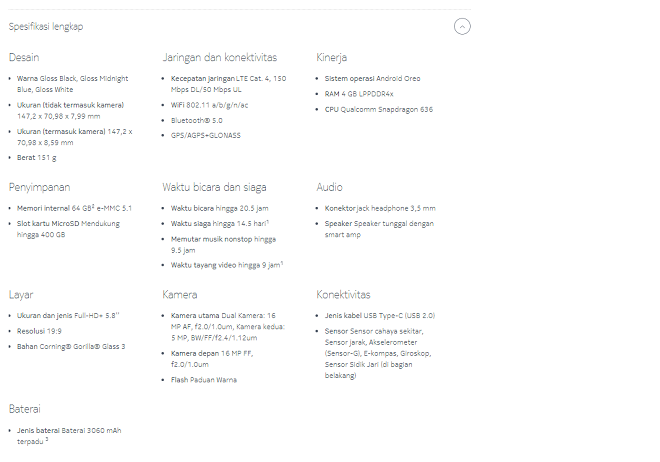Select the Waktu bicara dan siaga heading

pyautogui.click(x=214, y=187)
